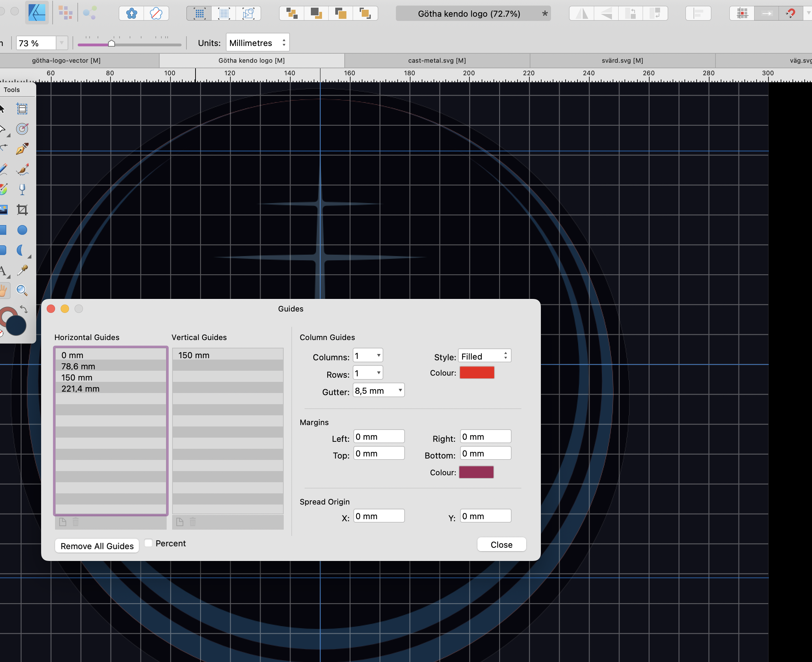Toggle show grid button
Viewport: 812px width, 662px height.
point(199,13)
